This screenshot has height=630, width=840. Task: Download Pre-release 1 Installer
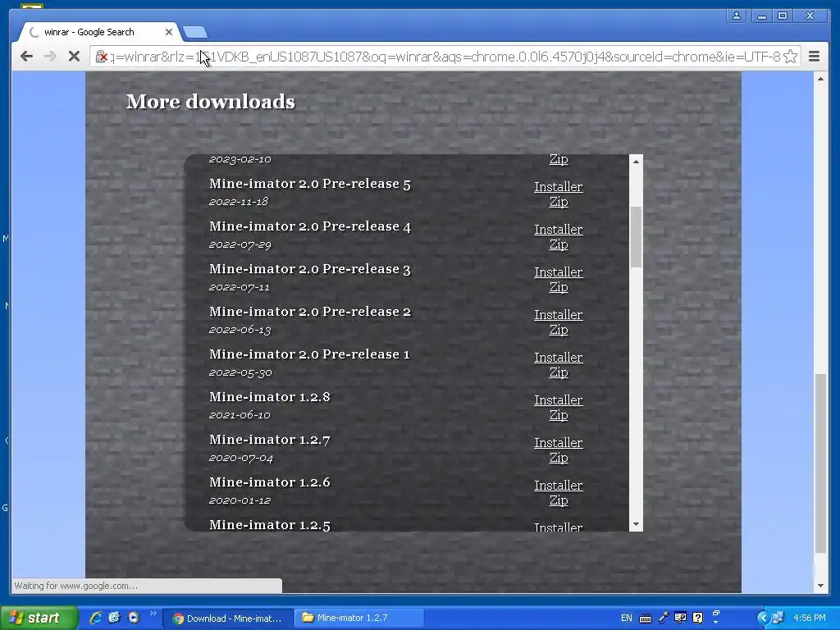click(x=558, y=358)
